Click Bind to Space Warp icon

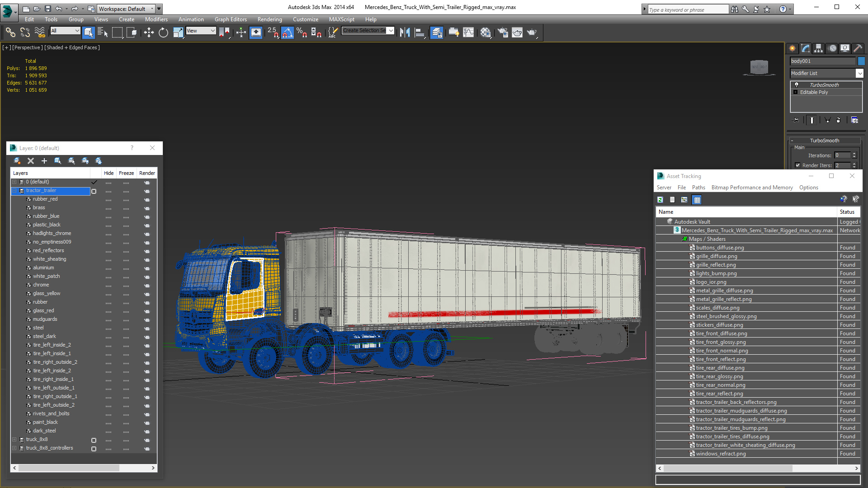(x=40, y=32)
